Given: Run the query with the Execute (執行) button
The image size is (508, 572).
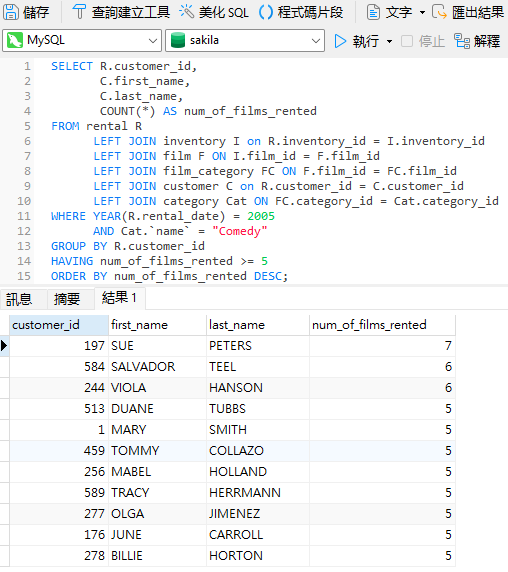Looking at the screenshot, I should click(357, 41).
